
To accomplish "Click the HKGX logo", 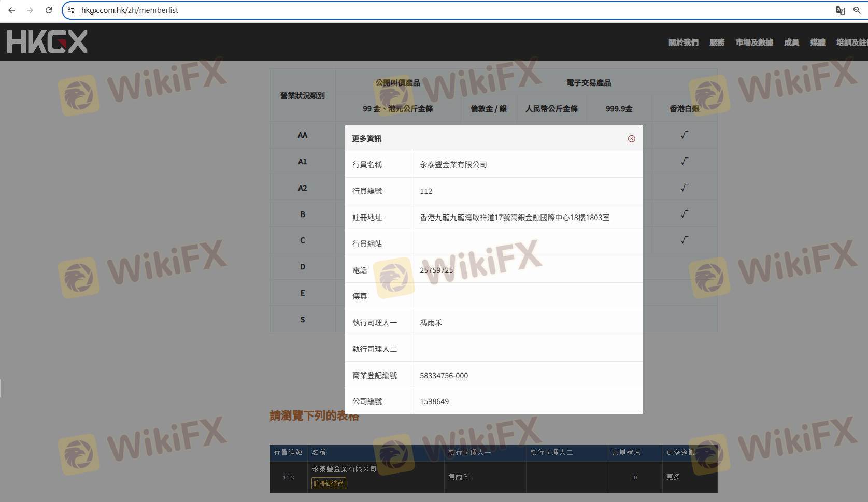I will [47, 42].
